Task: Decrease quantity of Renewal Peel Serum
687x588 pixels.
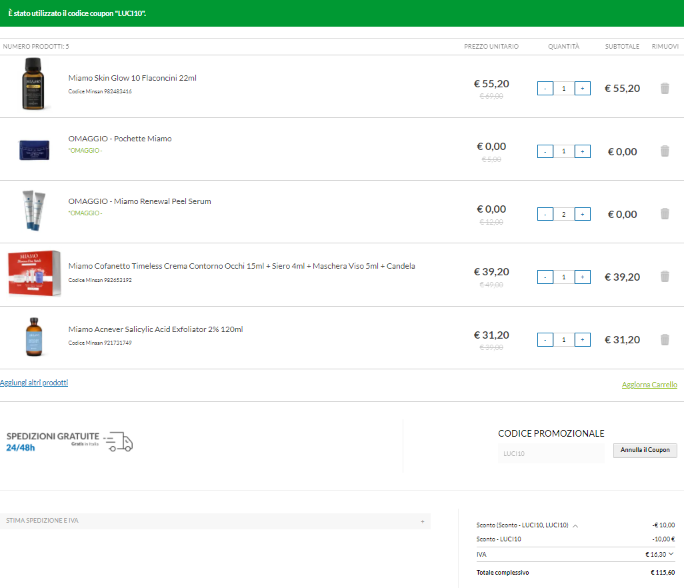Action: tap(545, 214)
